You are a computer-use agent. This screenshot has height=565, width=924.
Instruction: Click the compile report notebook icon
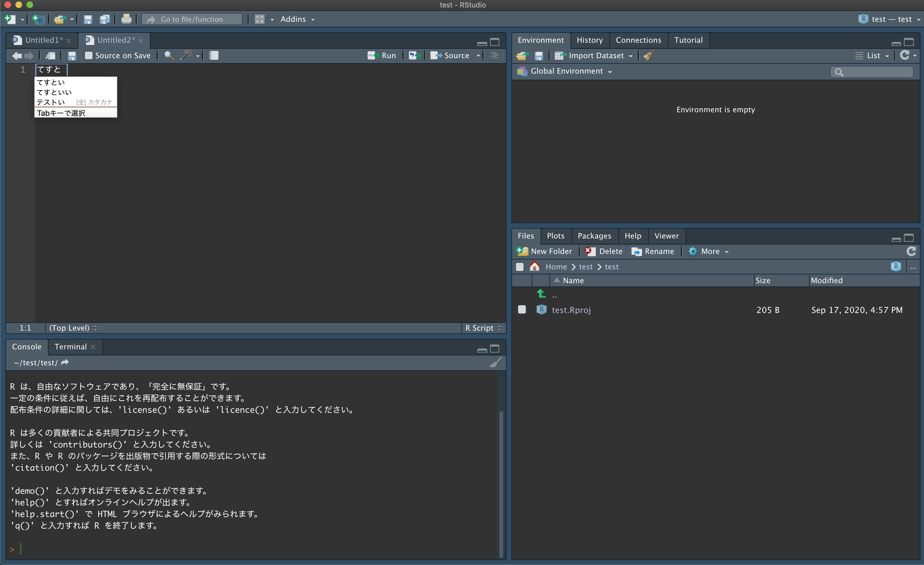coord(214,55)
